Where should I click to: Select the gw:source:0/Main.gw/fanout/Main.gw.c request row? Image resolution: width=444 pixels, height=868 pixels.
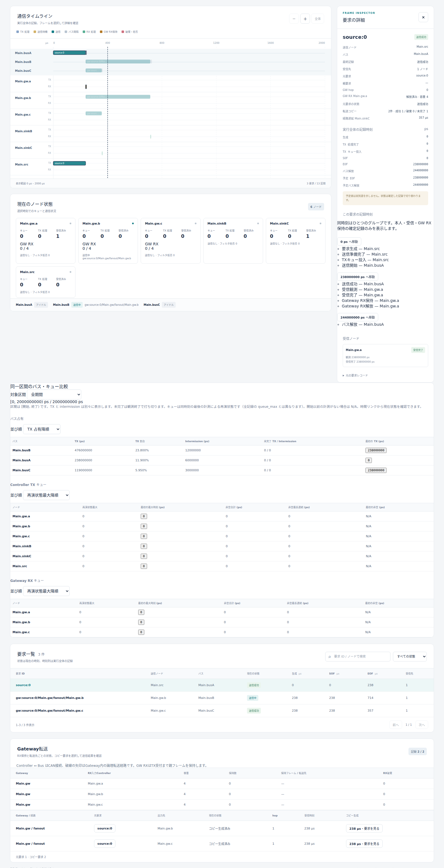tap(222, 711)
